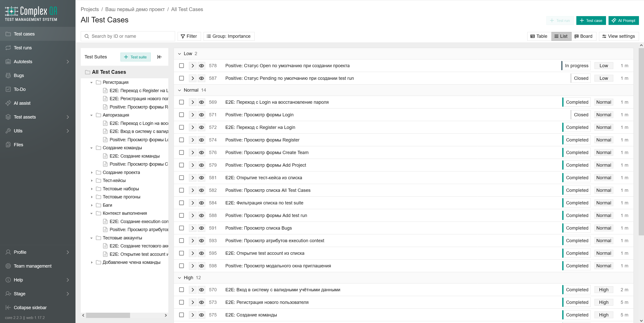Collapse the Test Suites panel arrow icon
Viewport: 644px width, 323px height.
click(x=159, y=57)
